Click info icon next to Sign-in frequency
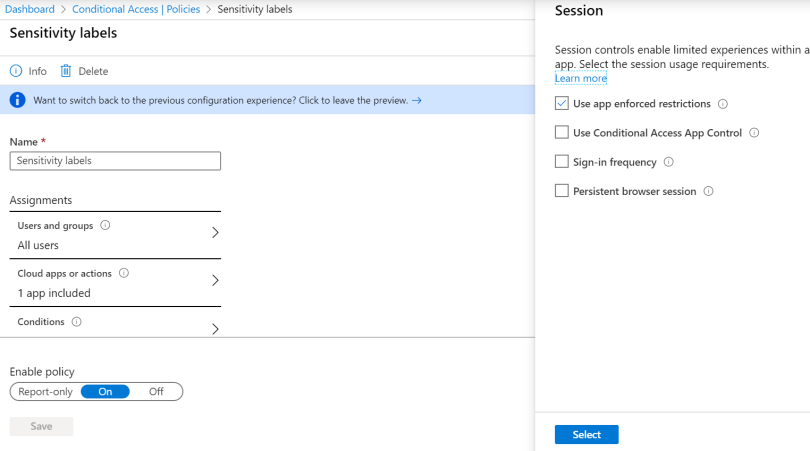 coord(669,162)
